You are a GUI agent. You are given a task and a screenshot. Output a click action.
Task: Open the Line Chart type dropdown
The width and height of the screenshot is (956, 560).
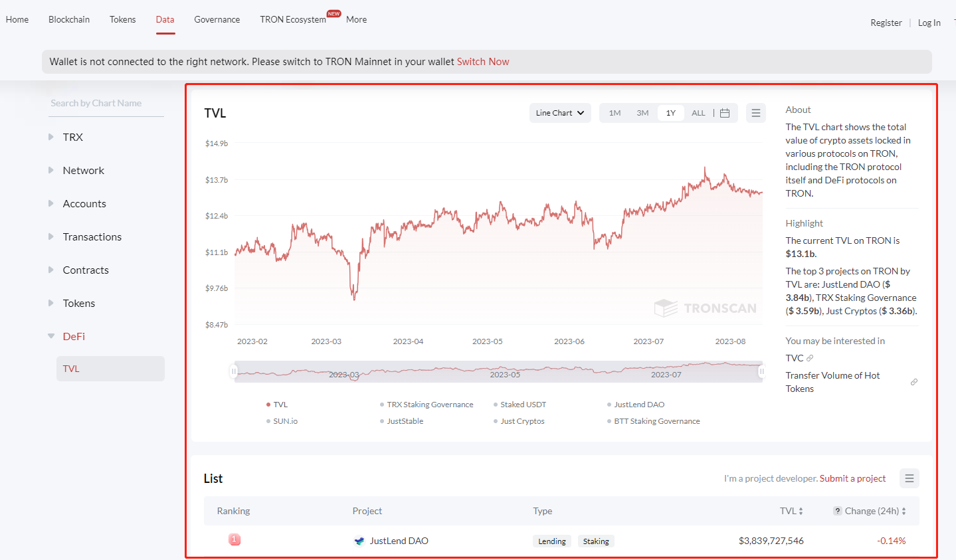pyautogui.click(x=560, y=113)
